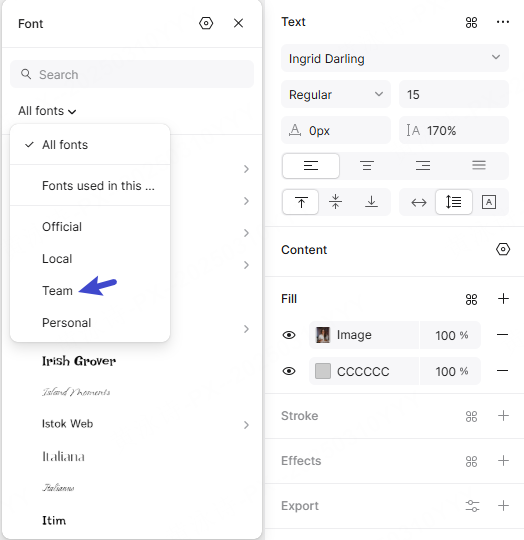Remove the CCCCCC fill
The height and width of the screenshot is (540, 524).
pyautogui.click(x=503, y=371)
